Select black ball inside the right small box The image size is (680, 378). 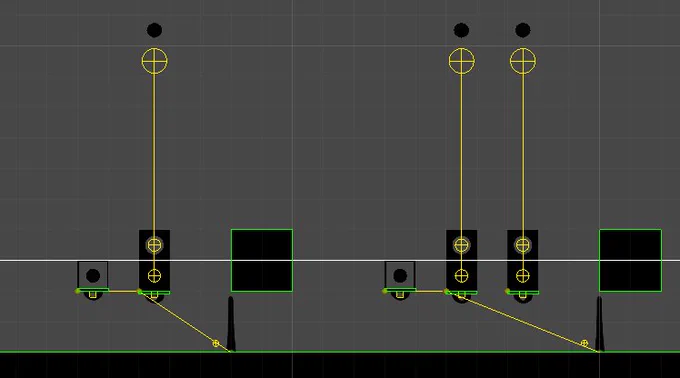400,276
